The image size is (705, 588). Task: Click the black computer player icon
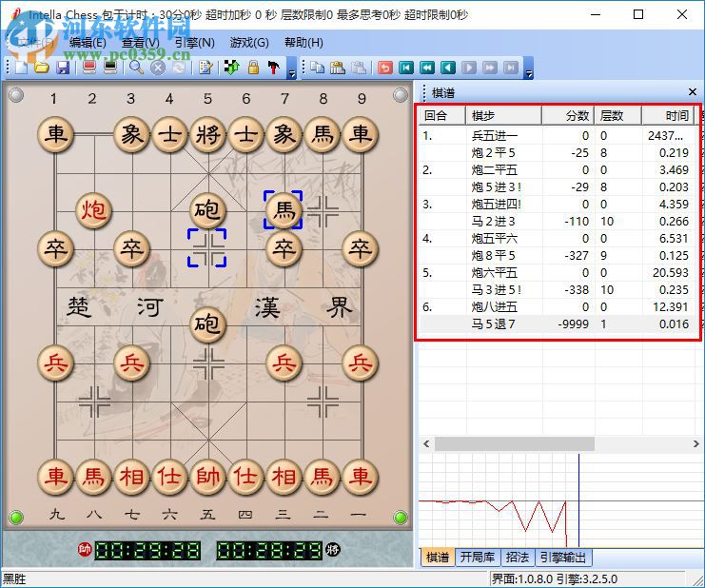point(110,68)
